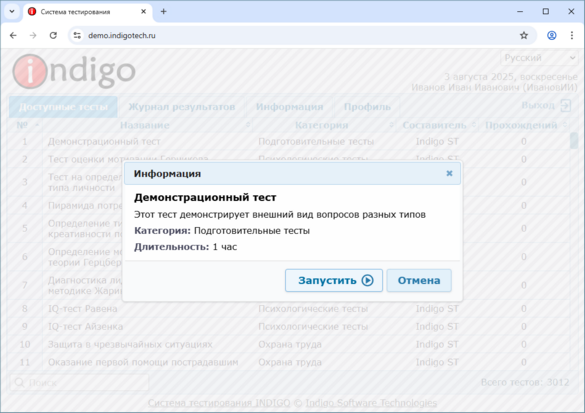Image resolution: width=585 pixels, height=413 pixels.
Task: Click the Поиск search field
Action: (x=79, y=382)
